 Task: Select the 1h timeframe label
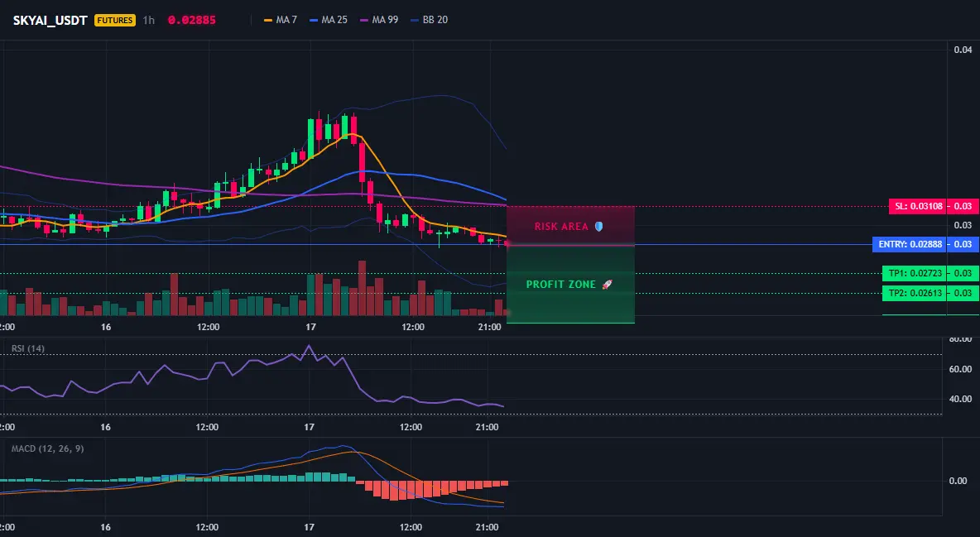click(x=149, y=20)
